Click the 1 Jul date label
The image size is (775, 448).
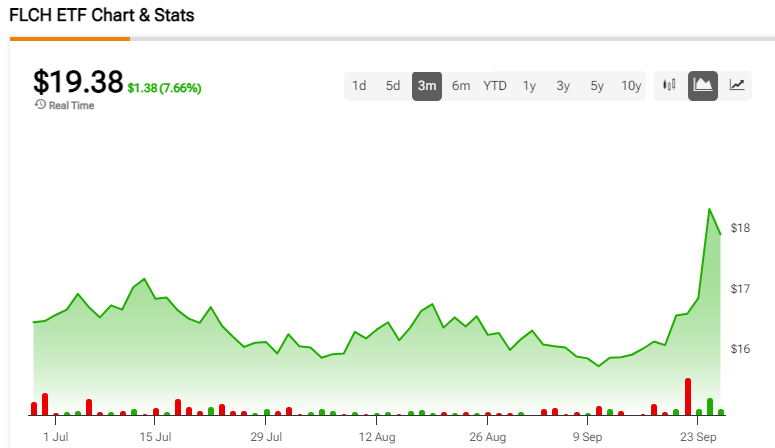pos(56,437)
